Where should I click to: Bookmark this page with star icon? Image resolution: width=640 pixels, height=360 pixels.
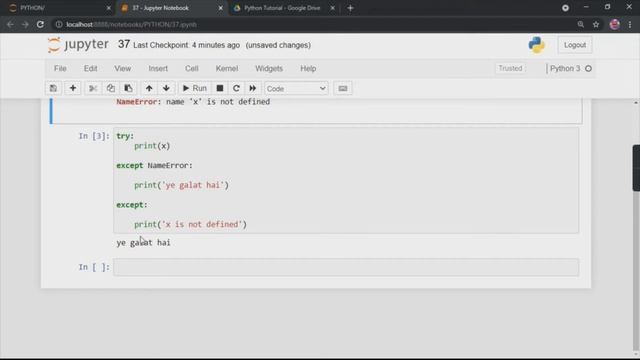(596, 24)
